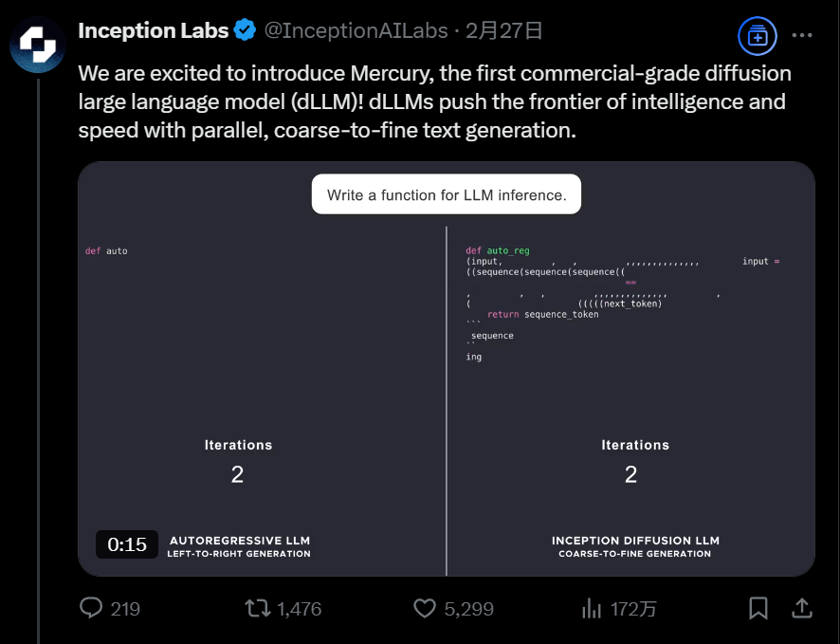
Task: Click the blue circled plus icon
Action: [x=757, y=36]
